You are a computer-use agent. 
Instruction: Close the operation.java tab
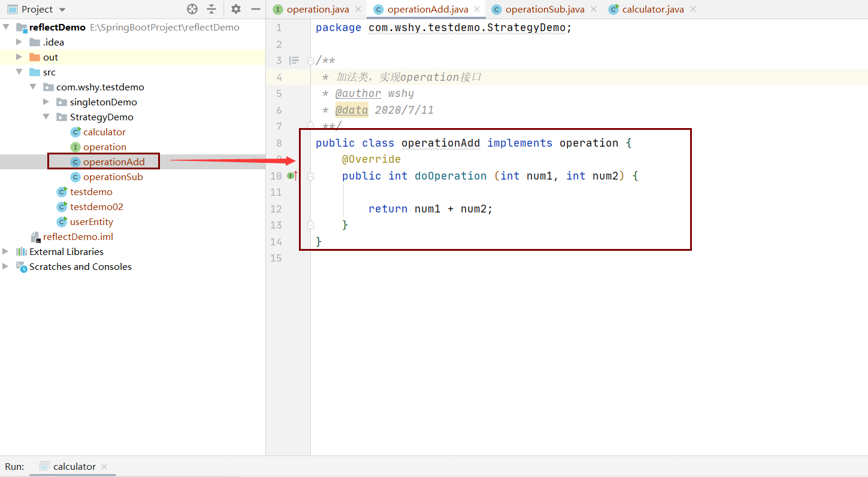click(358, 9)
